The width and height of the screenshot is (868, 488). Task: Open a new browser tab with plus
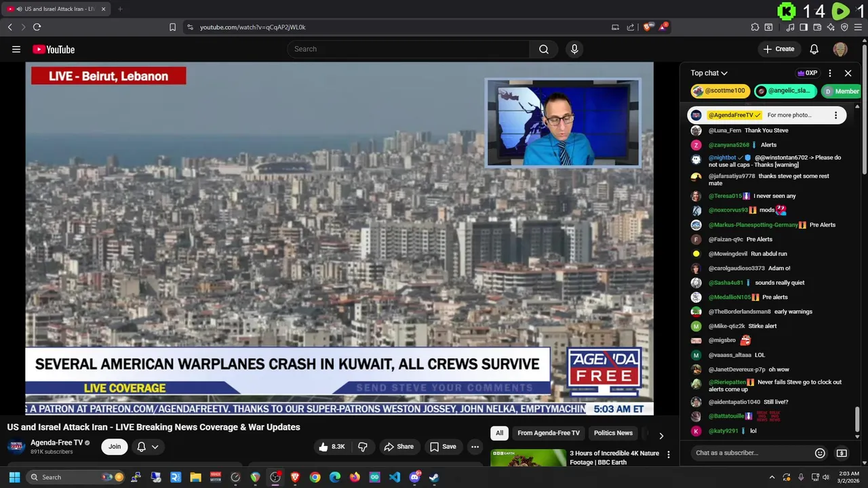[x=120, y=9]
